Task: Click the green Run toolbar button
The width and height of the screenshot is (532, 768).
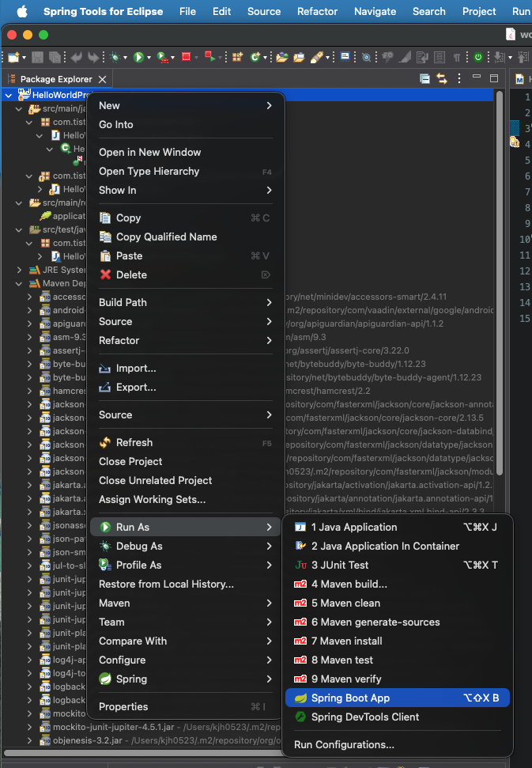Action: tap(138, 57)
